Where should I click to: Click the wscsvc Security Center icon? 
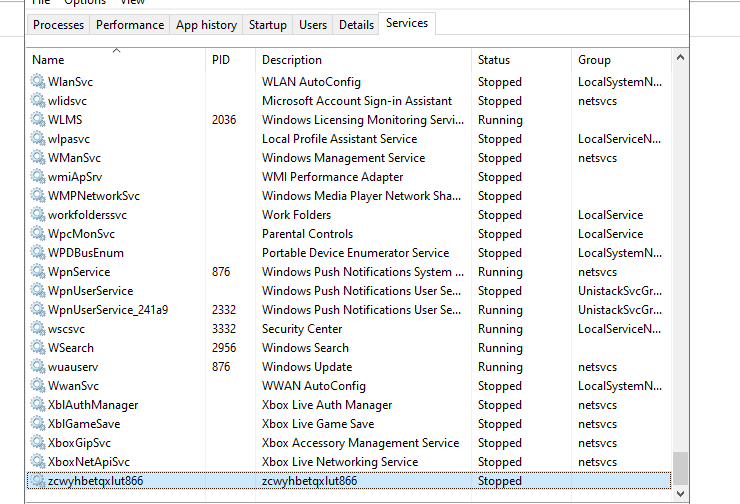coord(39,329)
